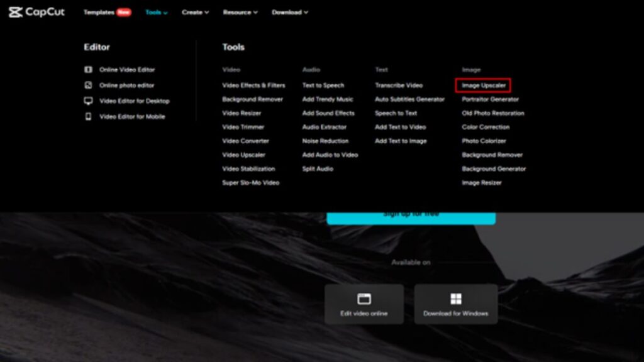Select Video Editor for Mobile
This screenshot has width=644, height=362.
tap(132, 116)
